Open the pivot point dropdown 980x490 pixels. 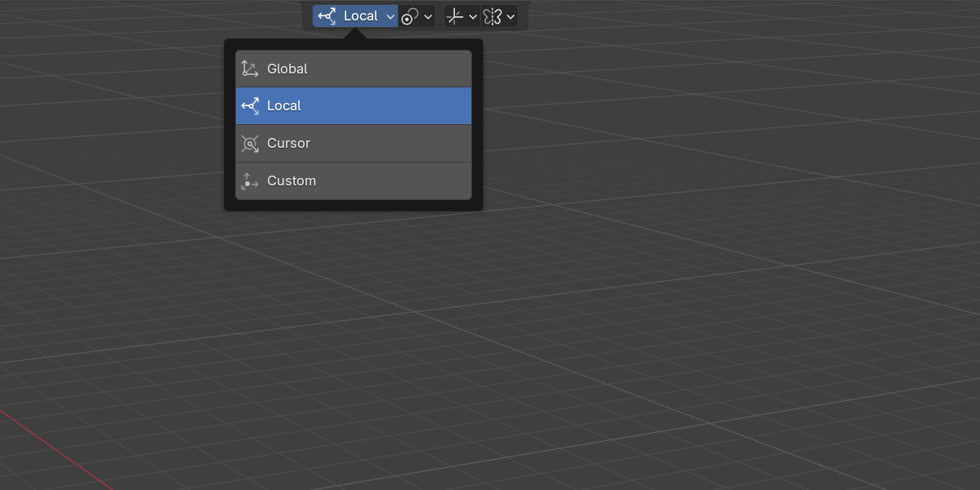(416, 16)
